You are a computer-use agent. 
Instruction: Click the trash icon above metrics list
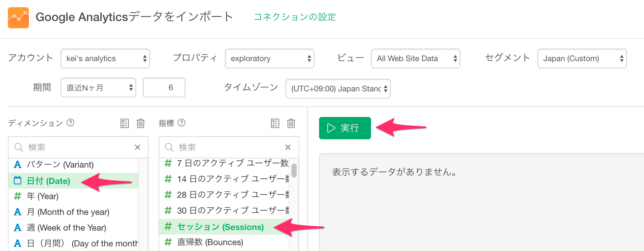[291, 123]
